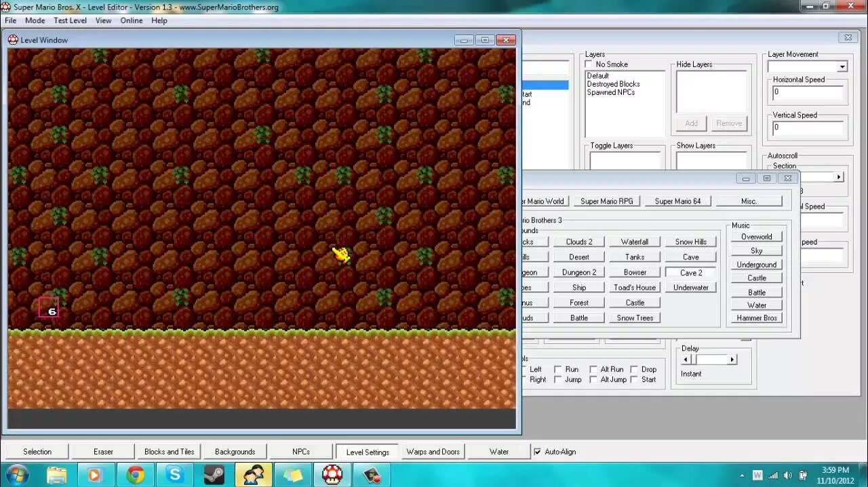Launch Windows Media Player from taskbar

(96, 475)
